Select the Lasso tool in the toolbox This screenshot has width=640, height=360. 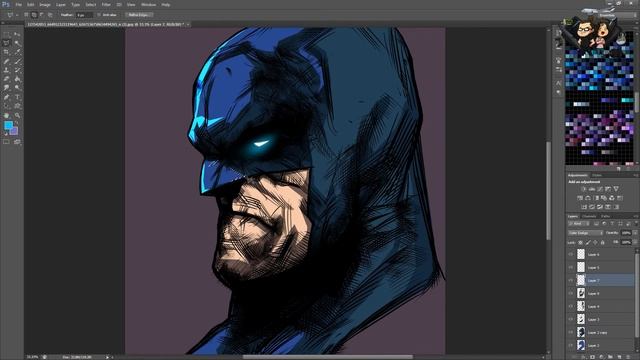6,43
